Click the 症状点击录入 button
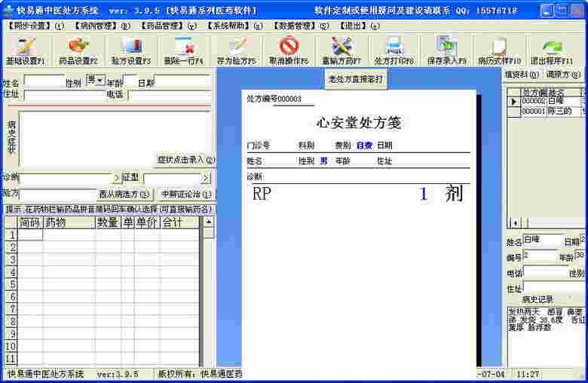This screenshot has height=383, width=588. (x=185, y=160)
